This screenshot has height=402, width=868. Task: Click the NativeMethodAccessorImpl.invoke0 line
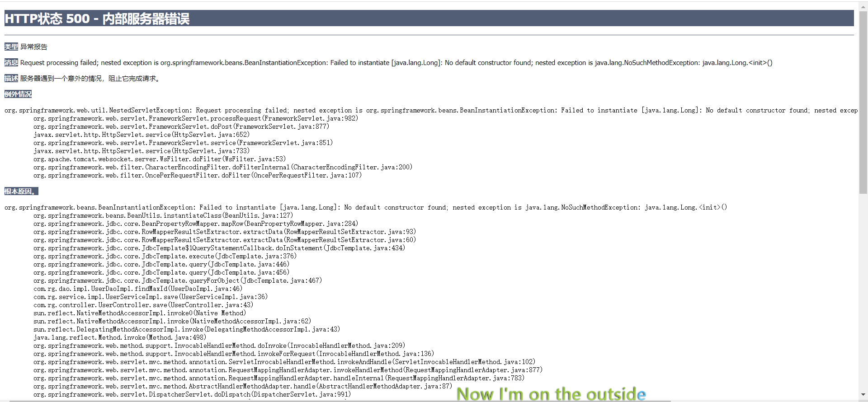(140, 313)
